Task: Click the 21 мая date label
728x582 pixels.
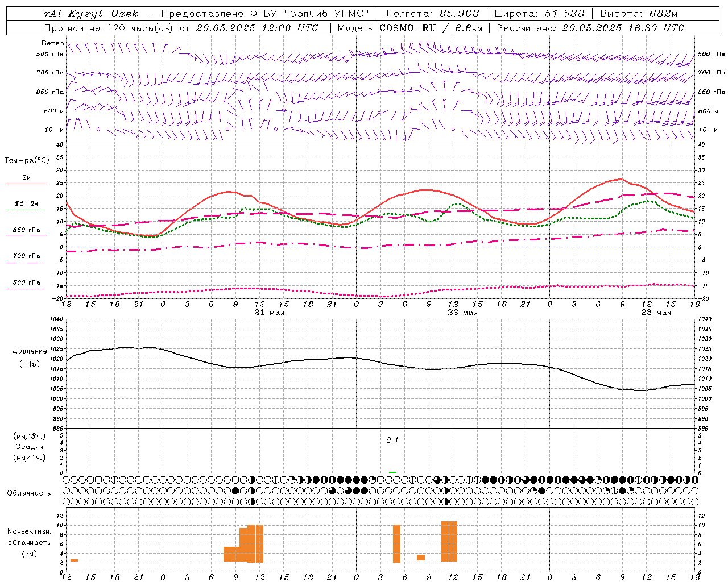Action: coord(270,313)
